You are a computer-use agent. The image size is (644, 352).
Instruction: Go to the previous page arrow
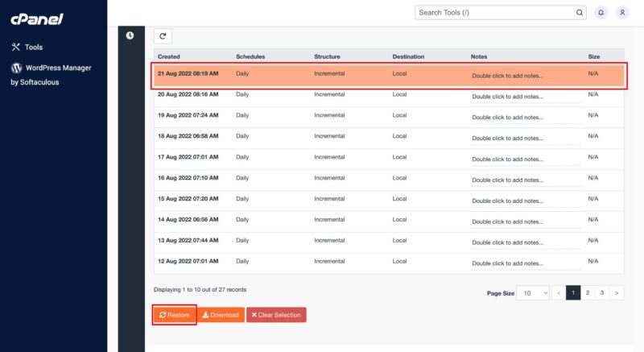tap(559, 293)
